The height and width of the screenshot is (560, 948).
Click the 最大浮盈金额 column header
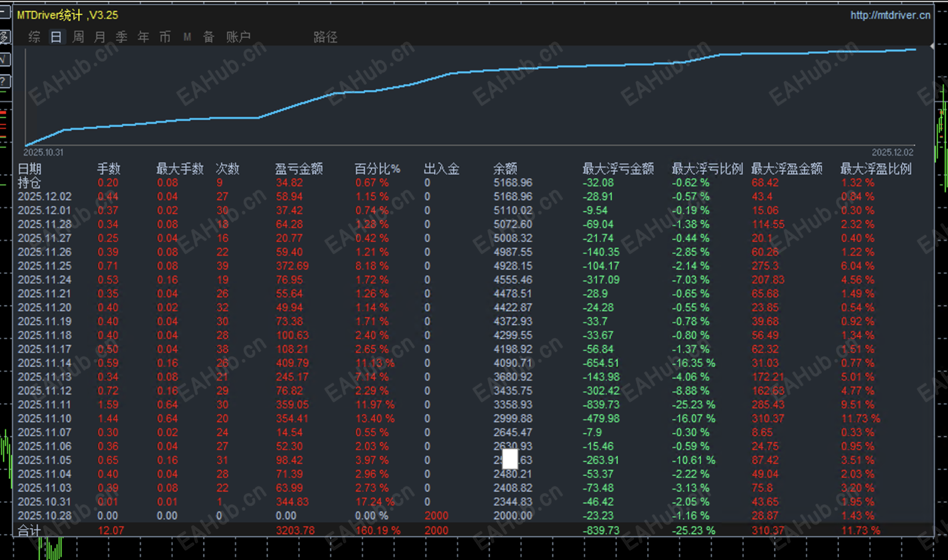787,169
